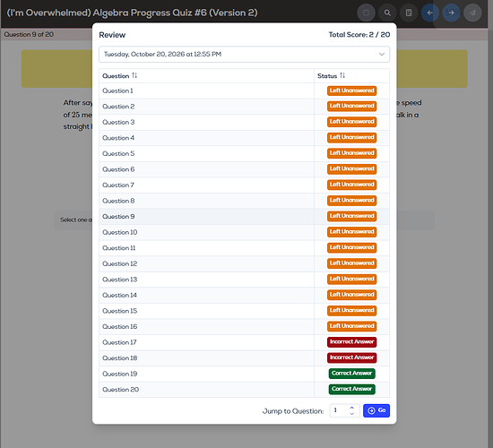Select the Question 12 row

coord(245,263)
